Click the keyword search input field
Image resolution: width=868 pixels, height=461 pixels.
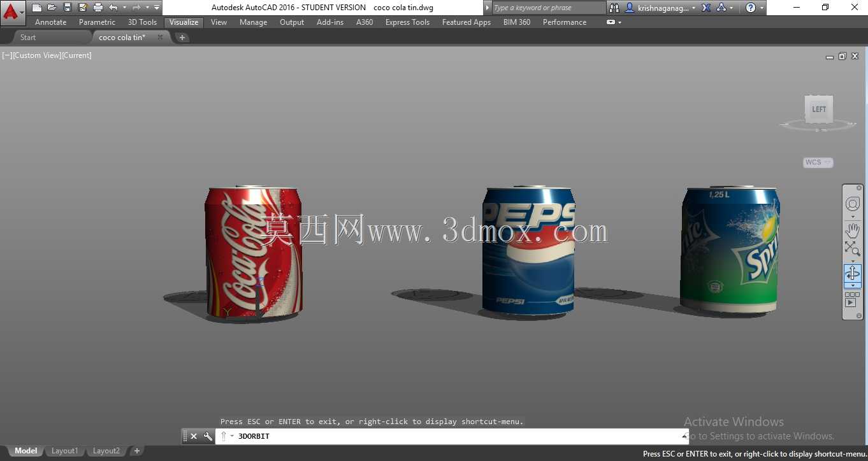549,8
